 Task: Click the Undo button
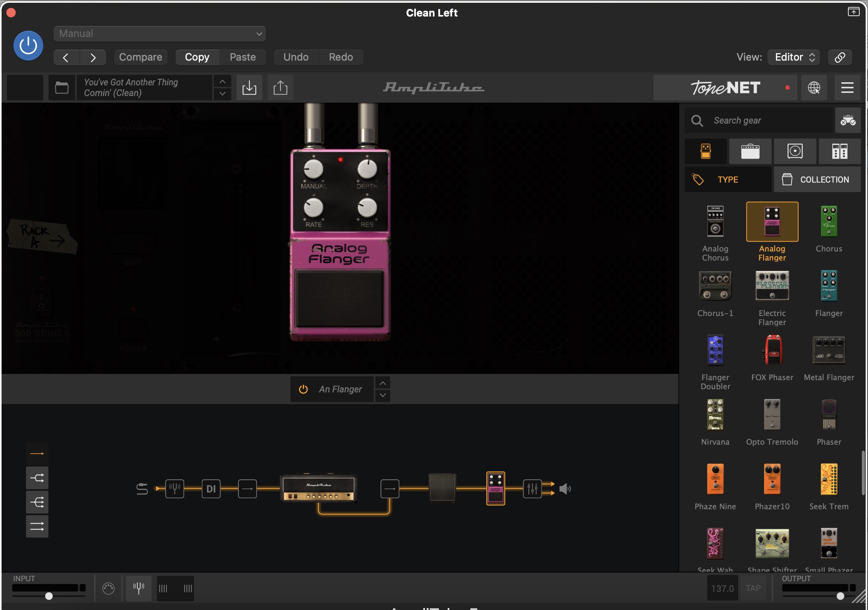click(296, 57)
